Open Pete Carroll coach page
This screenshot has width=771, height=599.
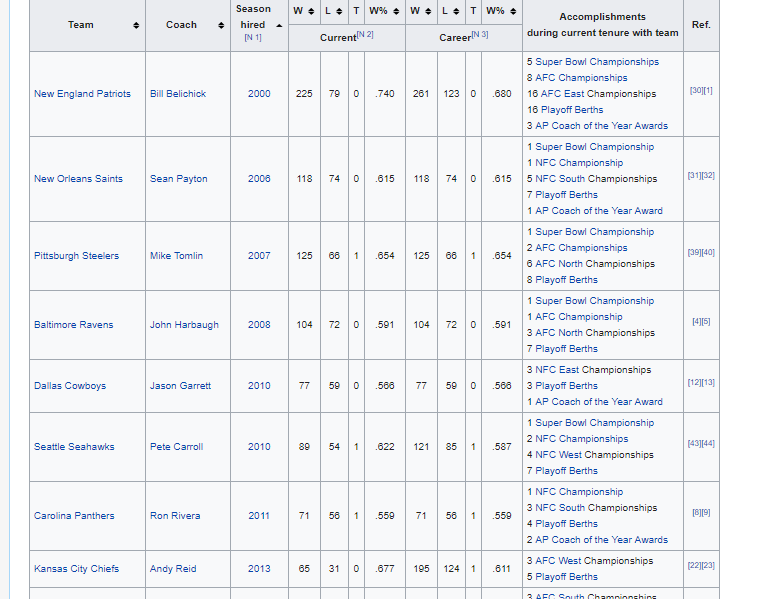tap(176, 447)
